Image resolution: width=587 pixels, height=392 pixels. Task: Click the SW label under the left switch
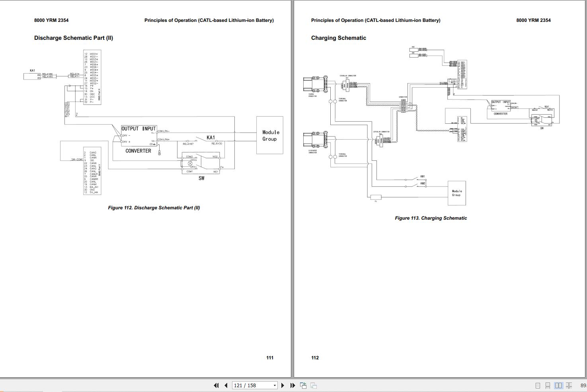click(x=201, y=178)
